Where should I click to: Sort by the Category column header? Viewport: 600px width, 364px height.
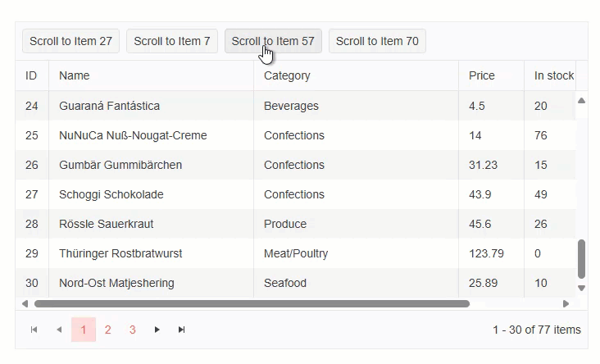[287, 75]
